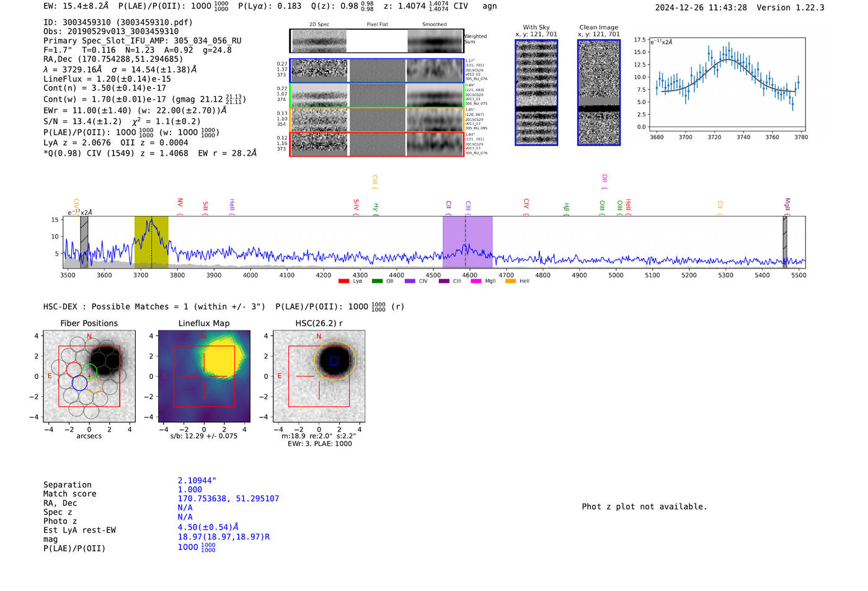The height and width of the screenshot is (591, 868).
Task: Click the blue circled fiber in Fiber Positions
Action: click(79, 383)
